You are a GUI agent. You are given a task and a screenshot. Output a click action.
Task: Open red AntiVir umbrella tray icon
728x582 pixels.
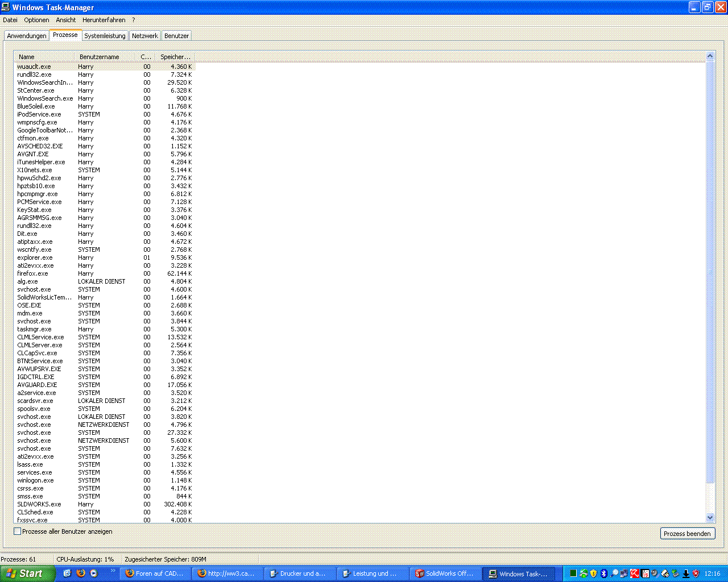635,573
